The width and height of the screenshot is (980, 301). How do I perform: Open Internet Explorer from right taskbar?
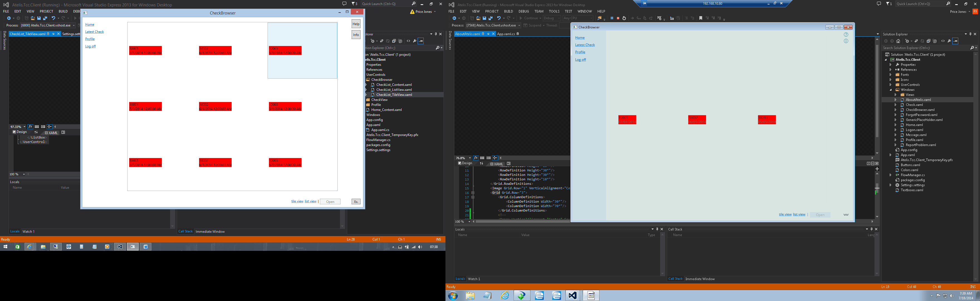[505, 296]
